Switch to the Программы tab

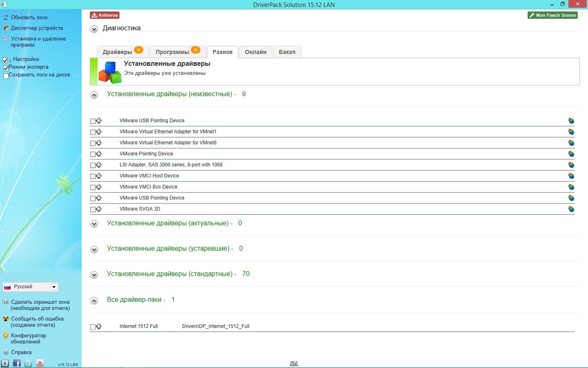pos(178,52)
